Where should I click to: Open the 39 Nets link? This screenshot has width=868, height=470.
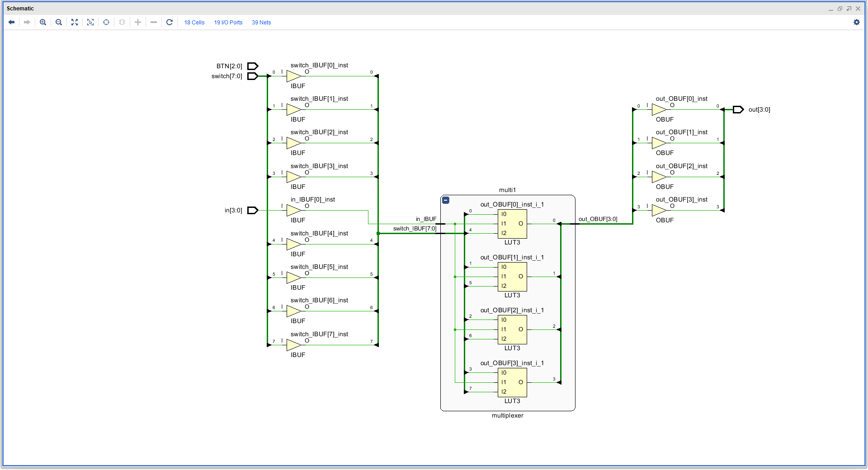point(261,23)
